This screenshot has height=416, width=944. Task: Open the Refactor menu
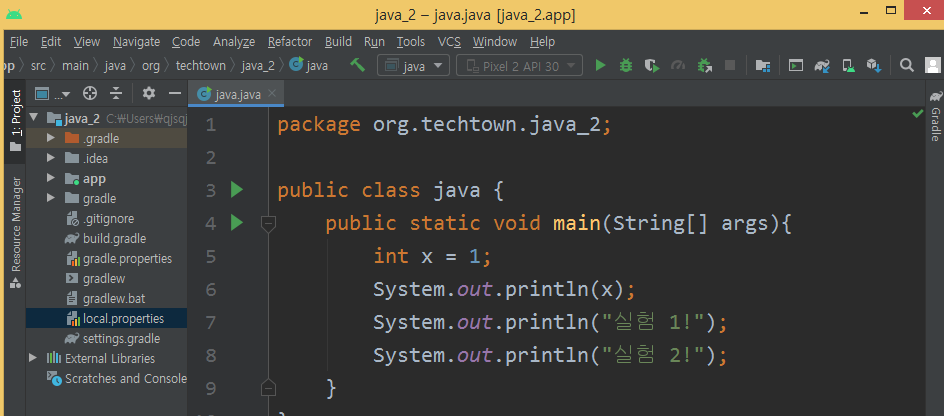coord(290,42)
